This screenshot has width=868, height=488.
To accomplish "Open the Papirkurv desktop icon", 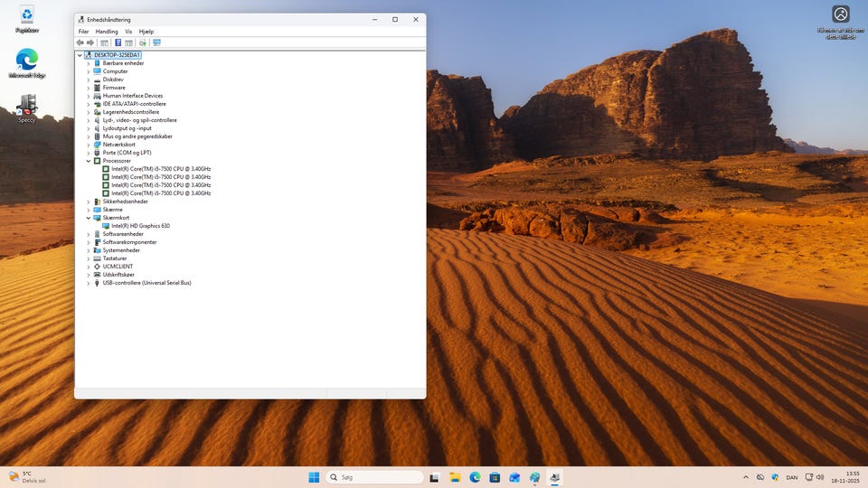I will 26,20.
